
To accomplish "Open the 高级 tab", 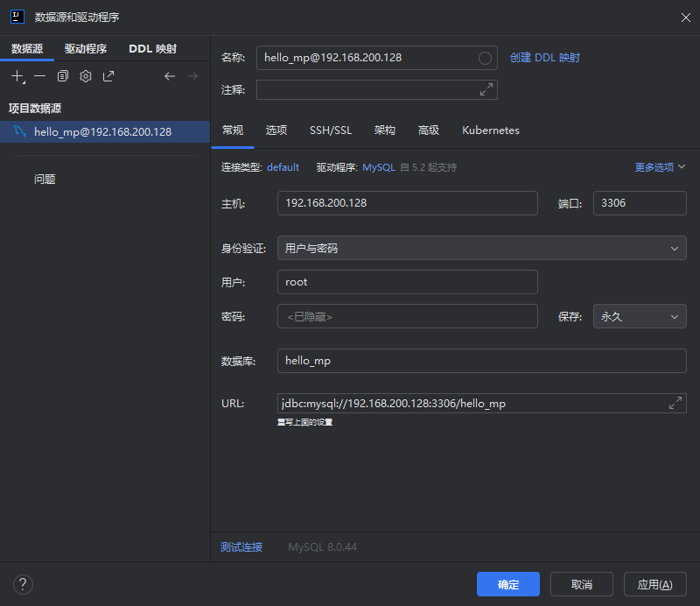I will point(429,130).
